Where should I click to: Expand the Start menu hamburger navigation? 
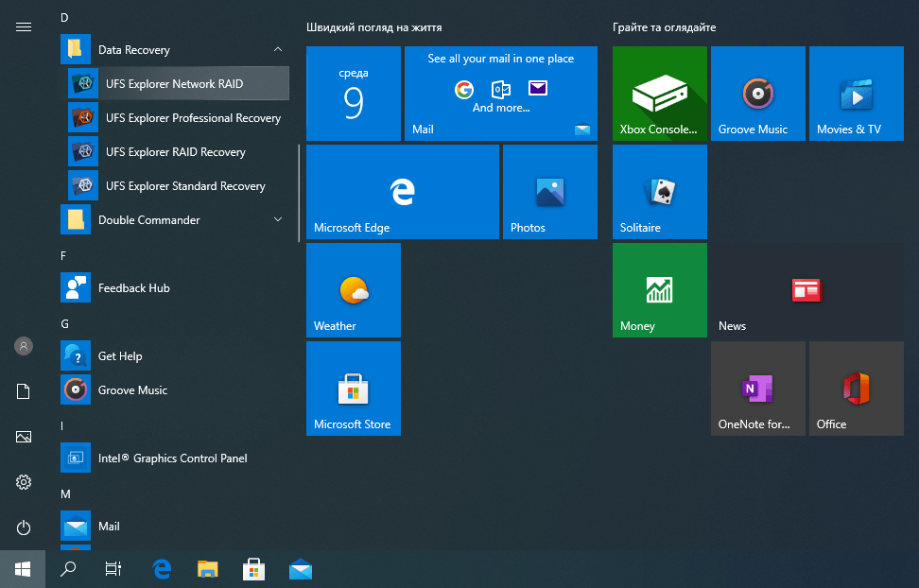[x=24, y=27]
